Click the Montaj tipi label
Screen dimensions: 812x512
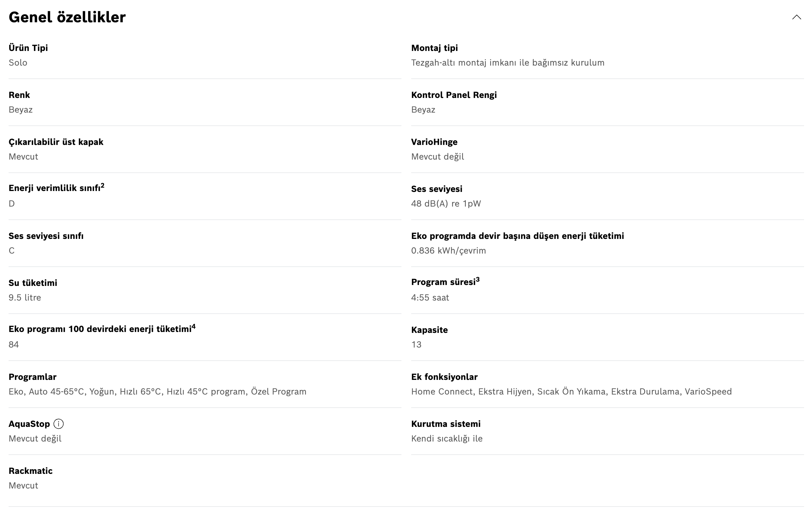(434, 48)
